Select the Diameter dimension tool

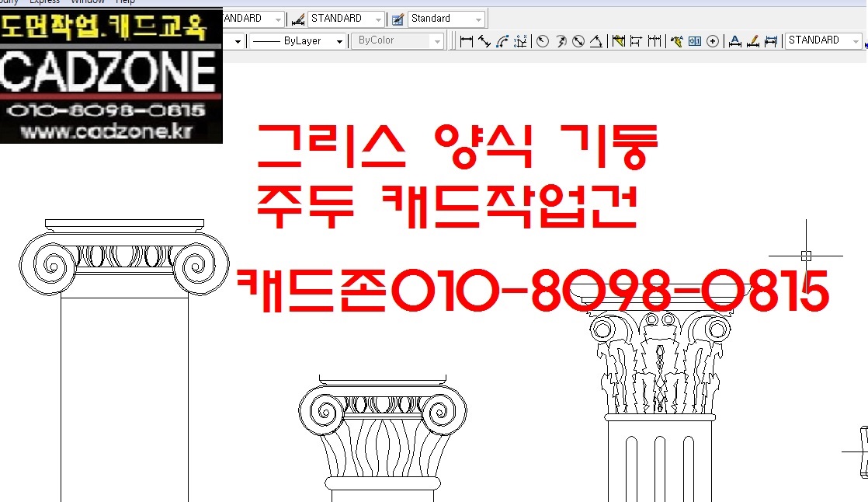click(x=578, y=41)
